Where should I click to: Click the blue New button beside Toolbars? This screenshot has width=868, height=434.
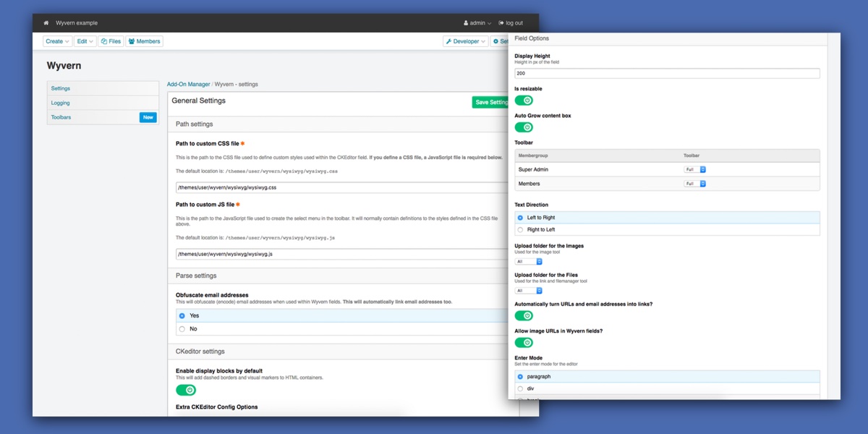tap(148, 117)
